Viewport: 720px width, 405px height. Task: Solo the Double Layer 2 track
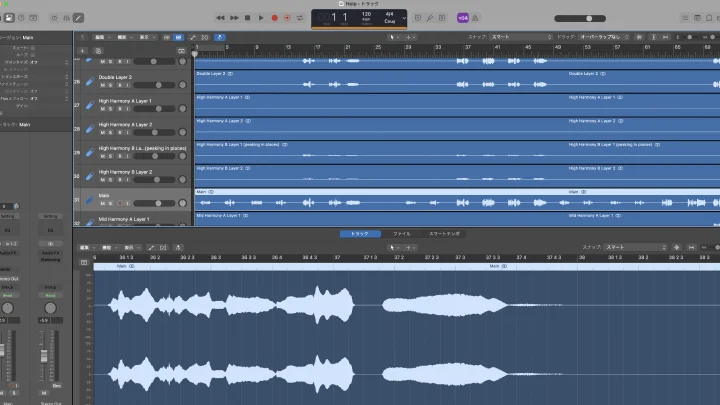pos(111,85)
